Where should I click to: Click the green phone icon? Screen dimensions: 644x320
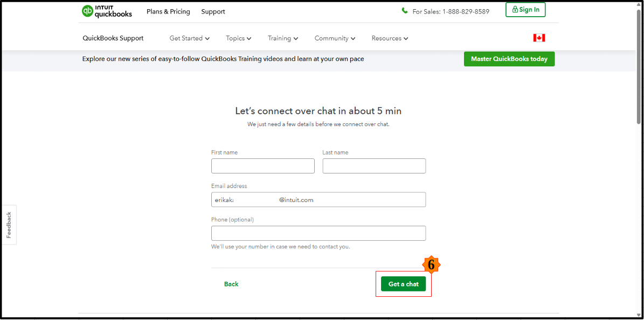[x=405, y=11]
